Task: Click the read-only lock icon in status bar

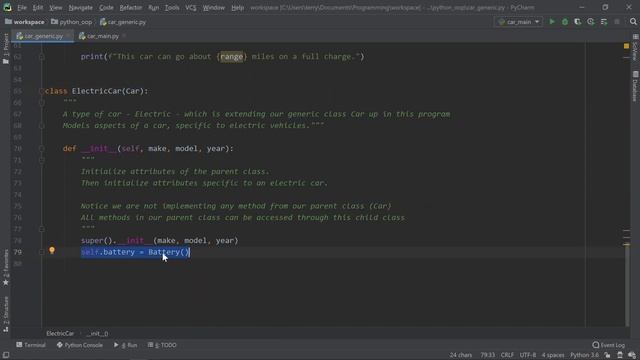Action: coord(607,355)
